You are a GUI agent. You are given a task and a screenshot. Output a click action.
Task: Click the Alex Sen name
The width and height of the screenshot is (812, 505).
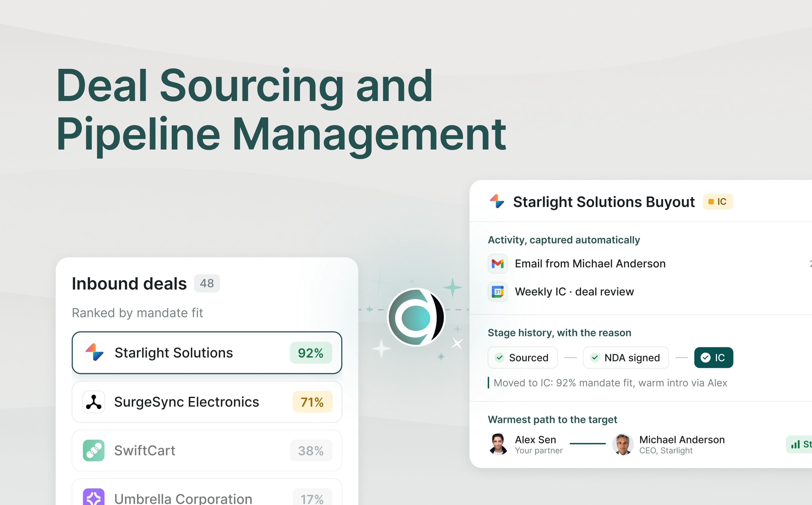pos(535,440)
